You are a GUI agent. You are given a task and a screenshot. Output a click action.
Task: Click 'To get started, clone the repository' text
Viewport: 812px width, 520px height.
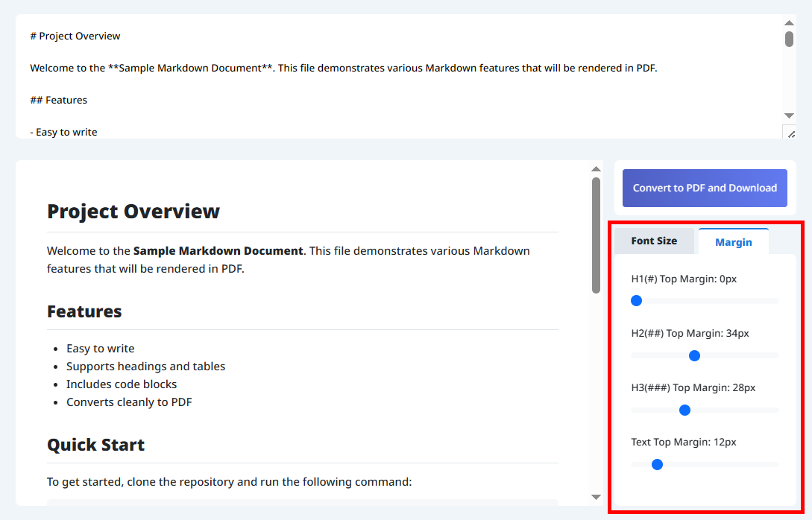[229, 482]
